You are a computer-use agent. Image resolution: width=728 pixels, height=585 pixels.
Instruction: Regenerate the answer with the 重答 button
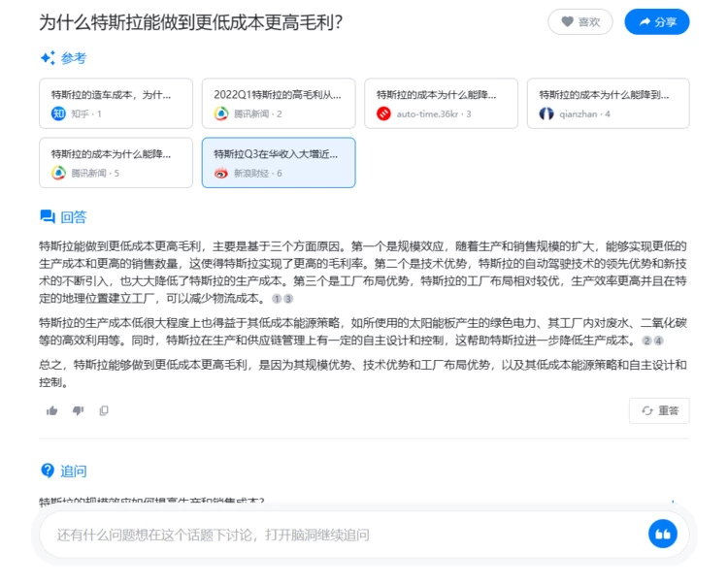click(658, 410)
